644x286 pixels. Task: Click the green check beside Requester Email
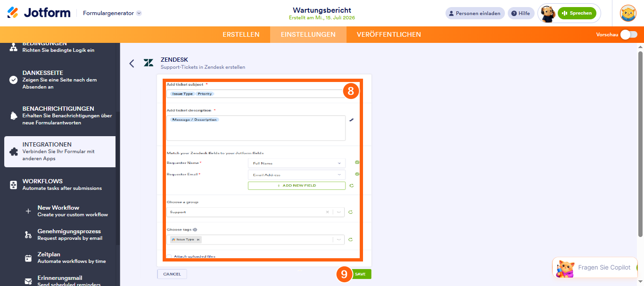(357, 174)
